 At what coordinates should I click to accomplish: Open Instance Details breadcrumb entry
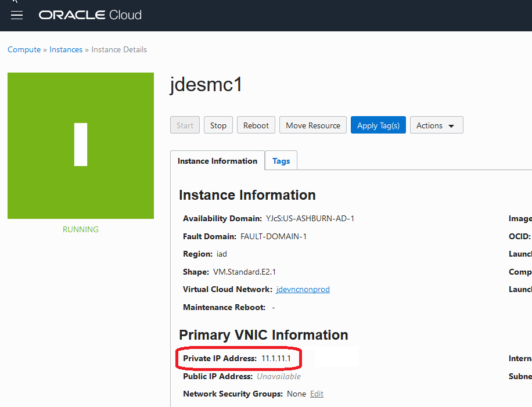(119, 49)
